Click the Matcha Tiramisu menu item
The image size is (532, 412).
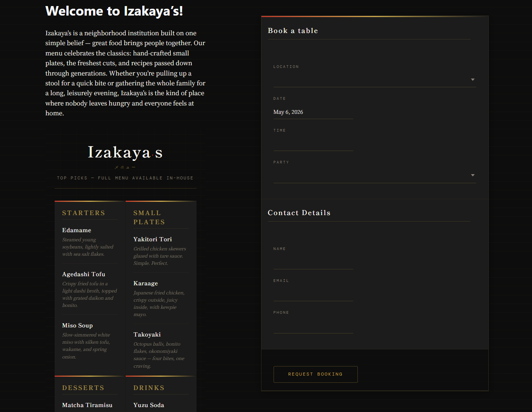[x=87, y=405]
